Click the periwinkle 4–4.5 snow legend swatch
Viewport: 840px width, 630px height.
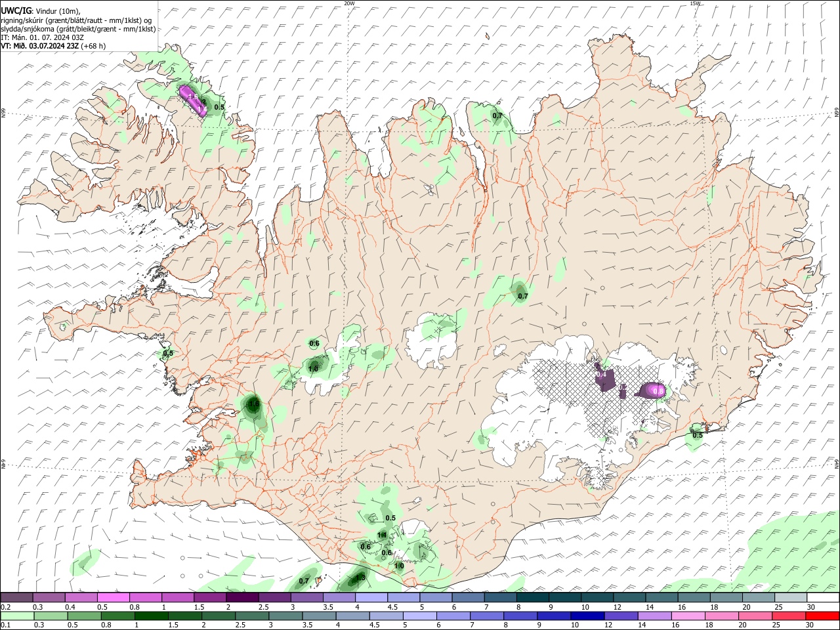pyautogui.click(x=371, y=597)
